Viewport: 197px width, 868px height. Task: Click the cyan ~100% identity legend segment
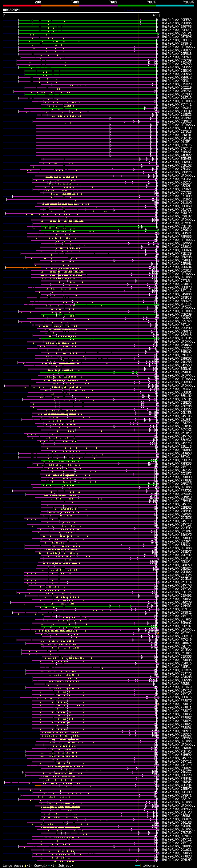coord(175,6)
